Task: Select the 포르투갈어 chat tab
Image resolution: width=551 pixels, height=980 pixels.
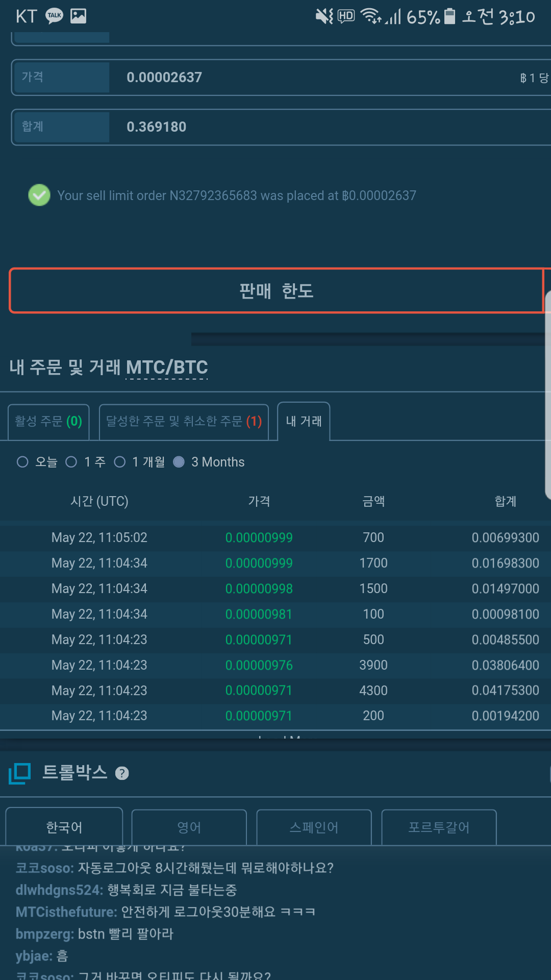Action: point(439,827)
